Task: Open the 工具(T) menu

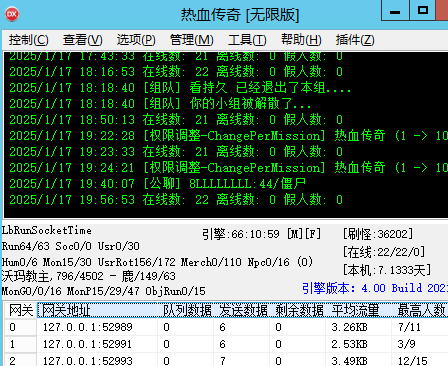Action: coord(247,40)
